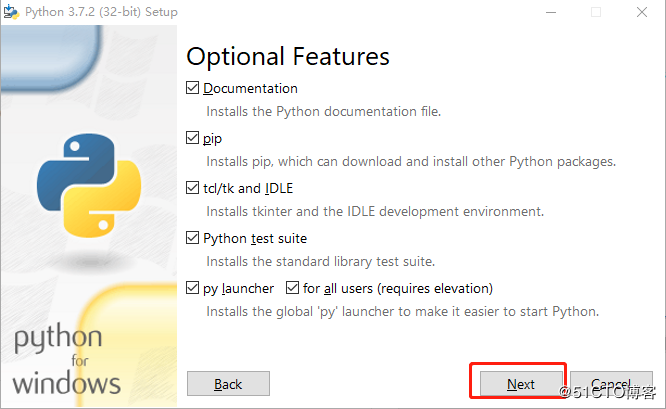The width and height of the screenshot is (666, 409).
Task: Click 'Installs the Python documentation file.' text
Action: coord(324,112)
